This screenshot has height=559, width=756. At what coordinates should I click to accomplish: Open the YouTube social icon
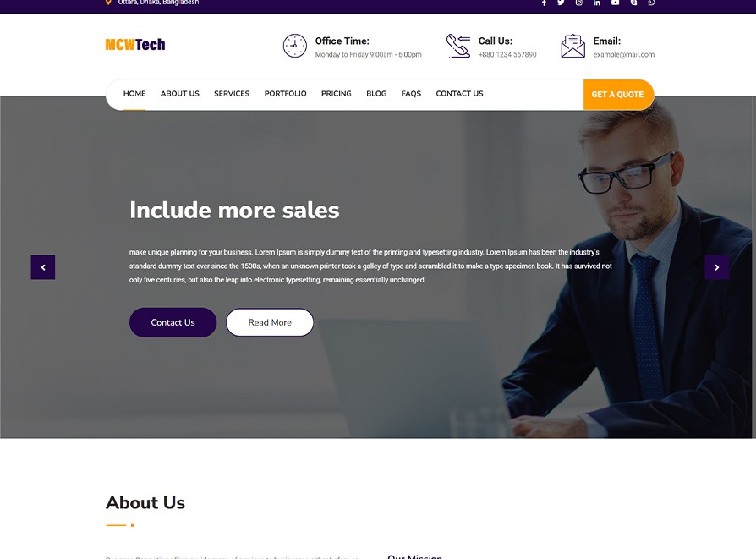[616, 3]
